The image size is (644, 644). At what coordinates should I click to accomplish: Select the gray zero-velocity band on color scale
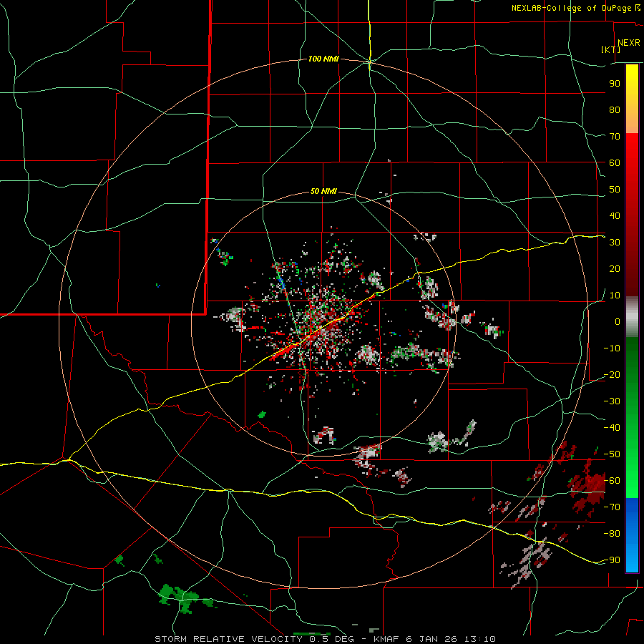coord(632,317)
